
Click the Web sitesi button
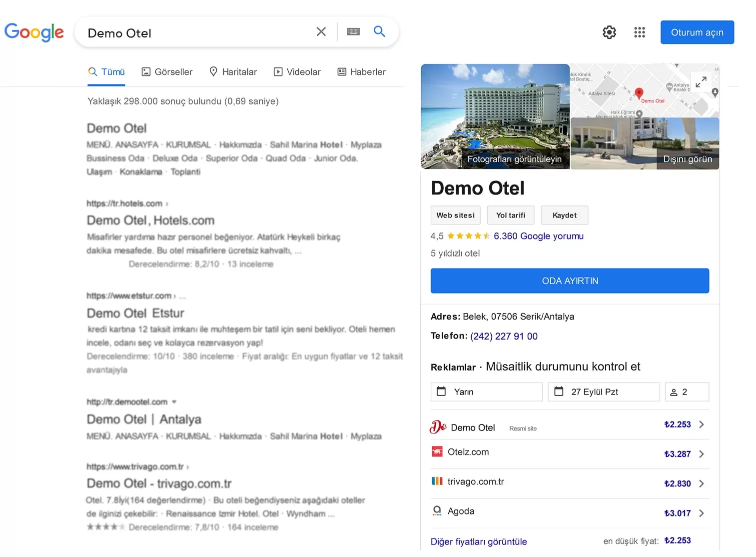(x=456, y=215)
